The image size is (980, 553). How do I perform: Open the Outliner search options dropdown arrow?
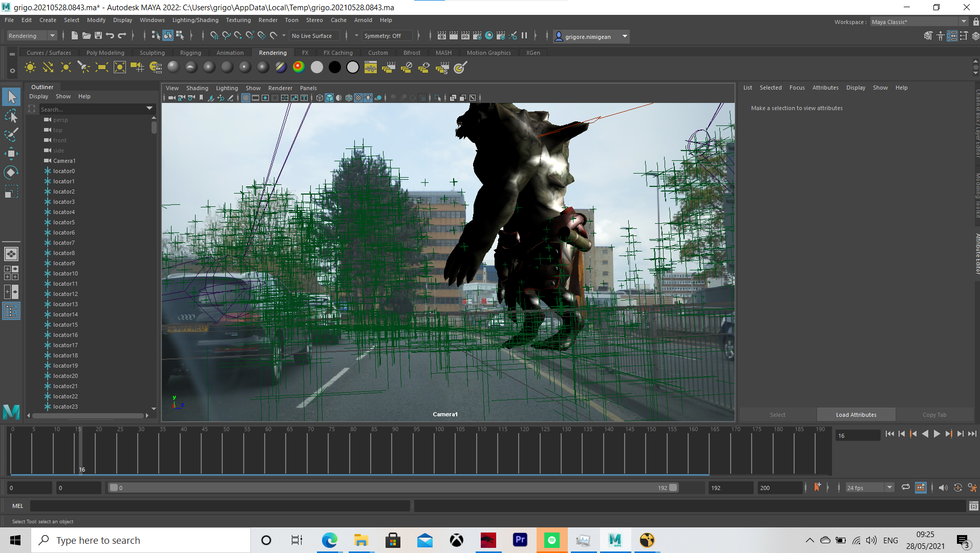pos(150,109)
